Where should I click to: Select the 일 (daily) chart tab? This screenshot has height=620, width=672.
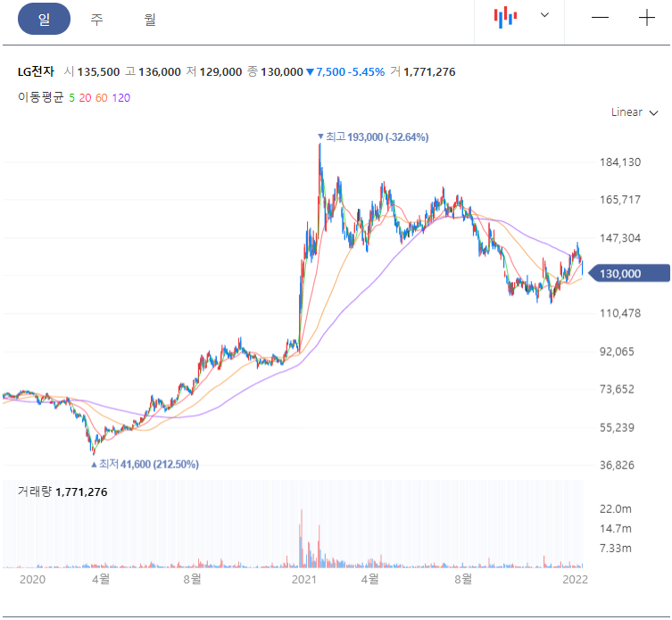tap(44, 19)
